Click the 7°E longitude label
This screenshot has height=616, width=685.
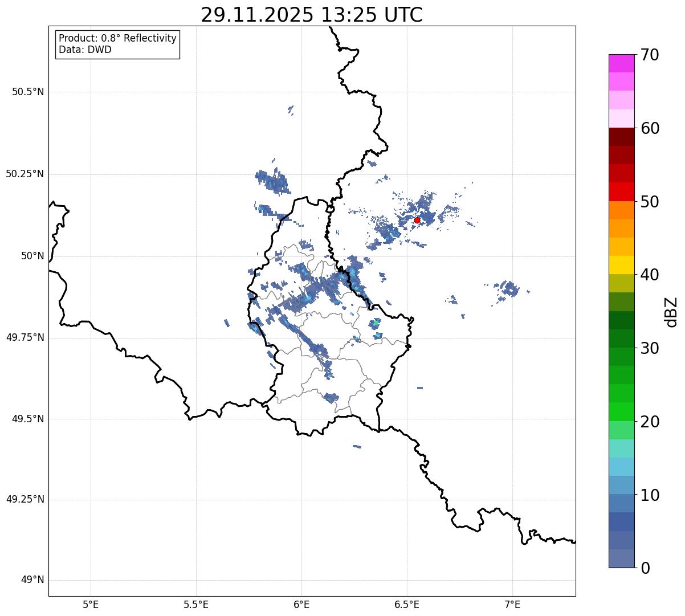(512, 605)
